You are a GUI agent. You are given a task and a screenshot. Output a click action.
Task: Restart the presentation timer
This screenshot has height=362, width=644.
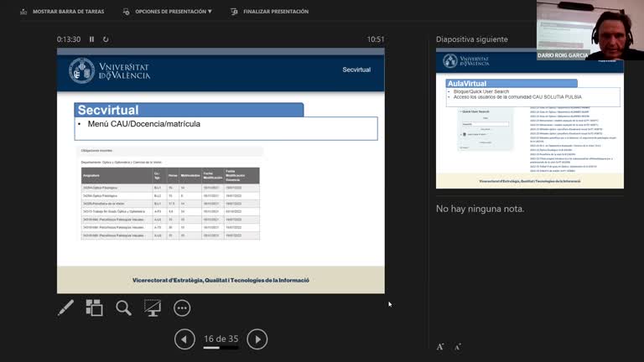pyautogui.click(x=106, y=39)
